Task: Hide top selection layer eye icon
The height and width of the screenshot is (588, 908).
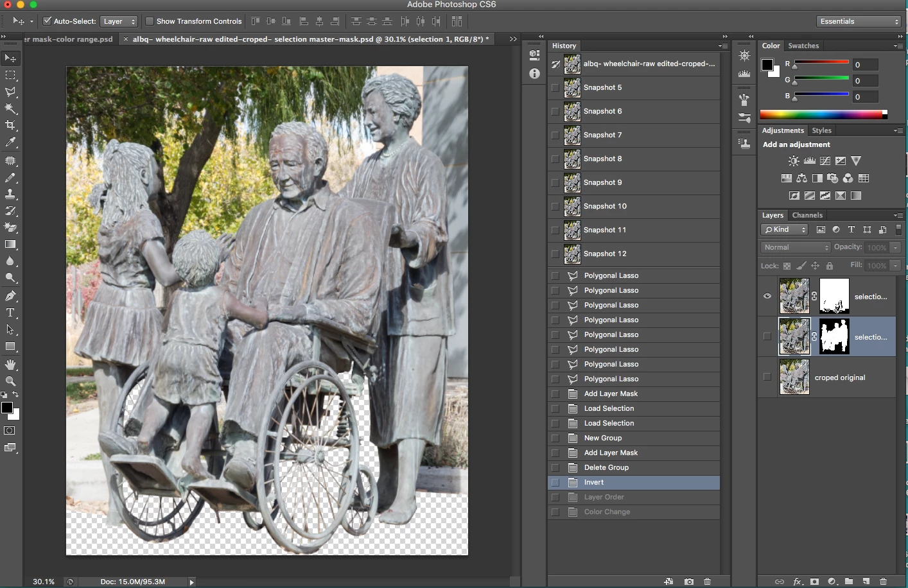Action: click(767, 296)
